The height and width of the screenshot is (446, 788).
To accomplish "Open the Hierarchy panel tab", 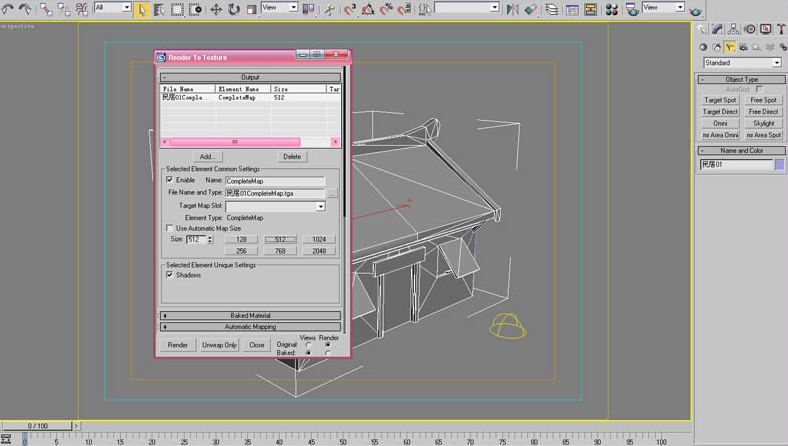I will click(734, 29).
